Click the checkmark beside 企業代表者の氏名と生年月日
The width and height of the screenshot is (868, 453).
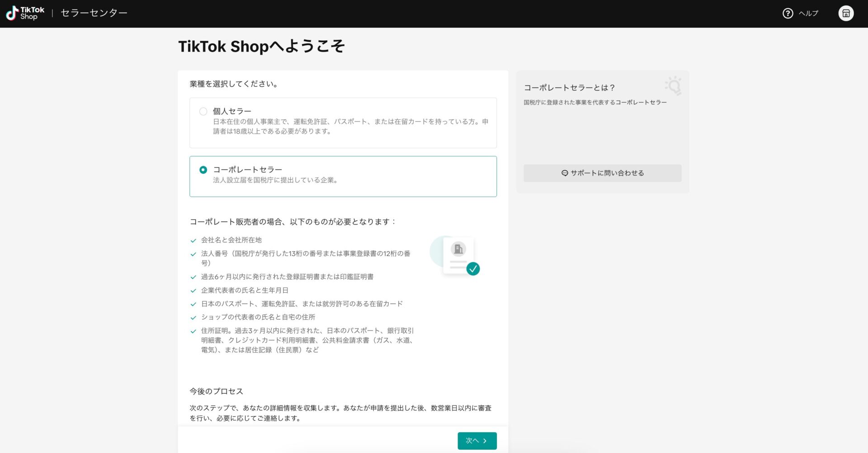193,290
